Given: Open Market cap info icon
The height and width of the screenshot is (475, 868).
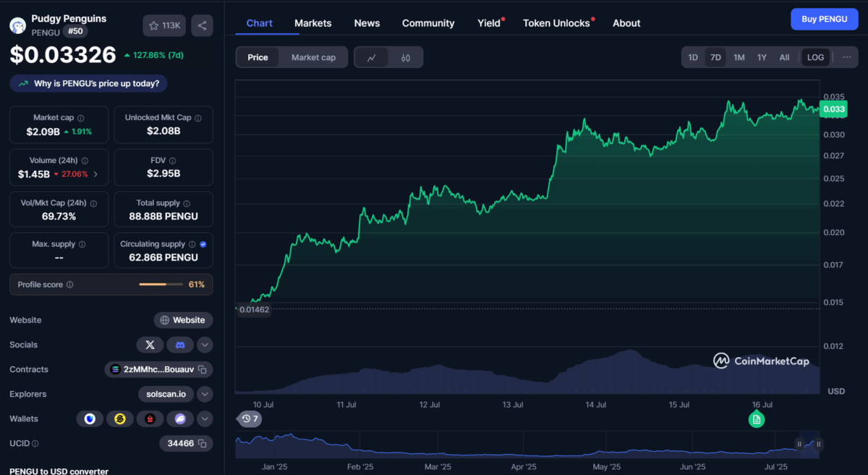Looking at the screenshot, I should (80, 118).
